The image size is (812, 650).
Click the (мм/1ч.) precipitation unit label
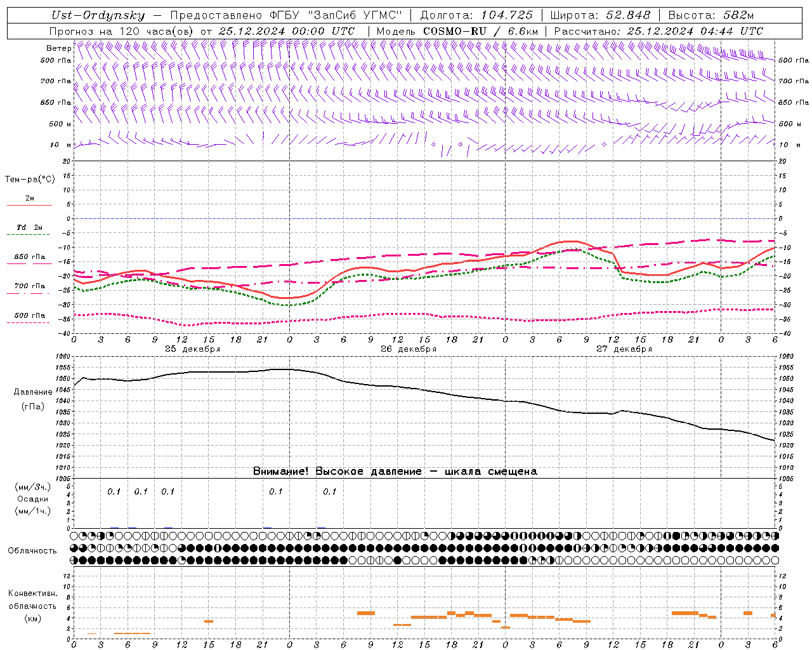tap(33, 512)
